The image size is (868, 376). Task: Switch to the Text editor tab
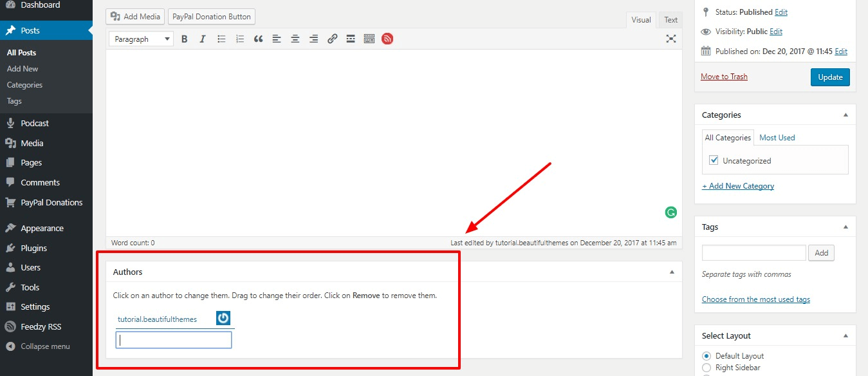point(670,20)
